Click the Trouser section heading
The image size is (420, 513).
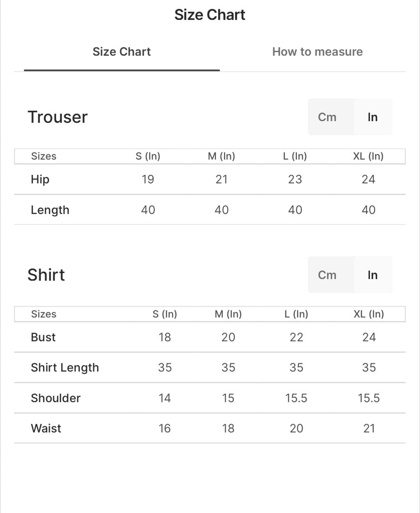57,117
